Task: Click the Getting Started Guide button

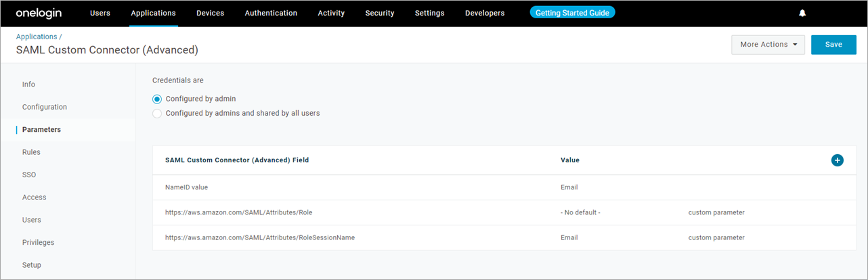Action: tap(572, 13)
